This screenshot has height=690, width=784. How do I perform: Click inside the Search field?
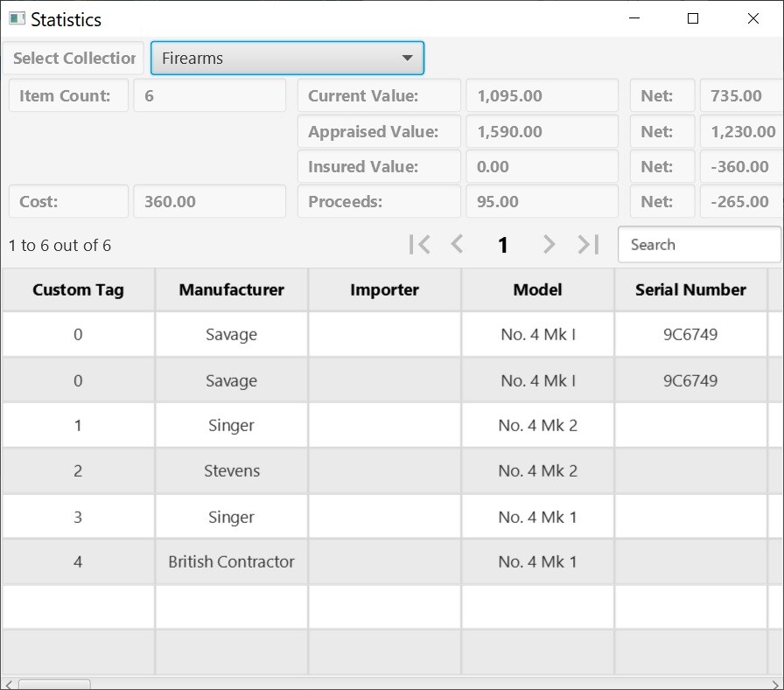click(x=699, y=245)
